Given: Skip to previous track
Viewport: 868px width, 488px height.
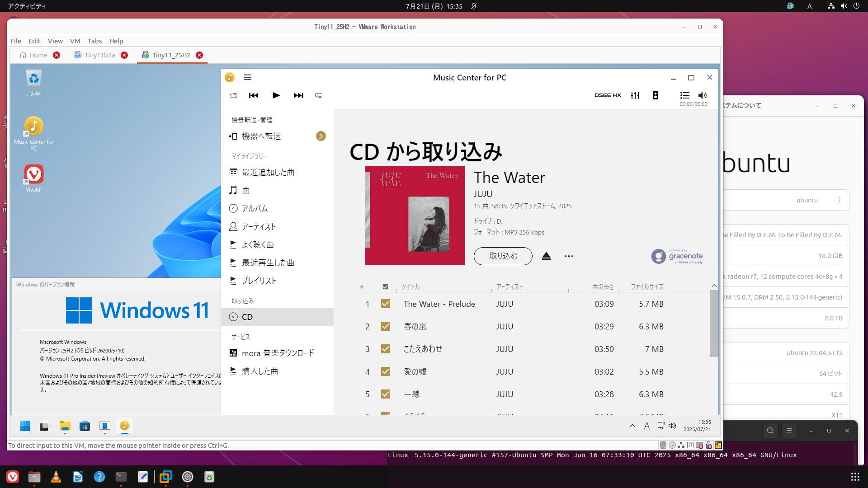Looking at the screenshot, I should [254, 95].
